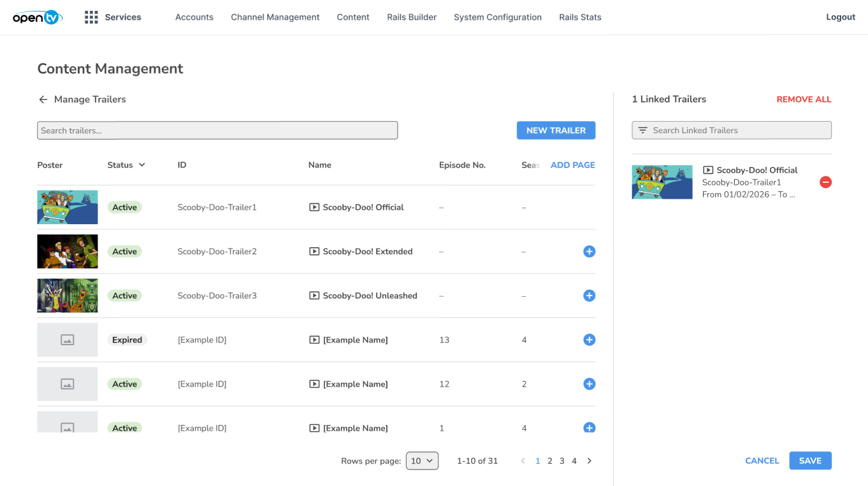Click placeholder image icon in Expired row

click(68, 340)
